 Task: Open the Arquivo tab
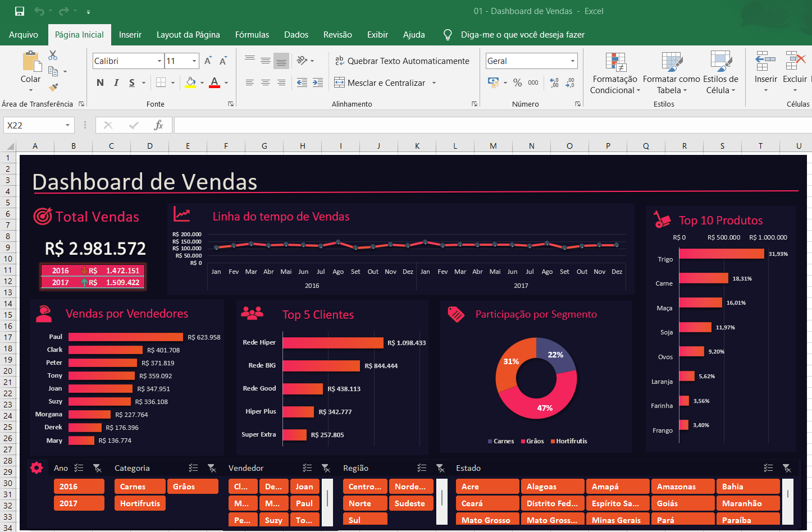[x=24, y=35]
